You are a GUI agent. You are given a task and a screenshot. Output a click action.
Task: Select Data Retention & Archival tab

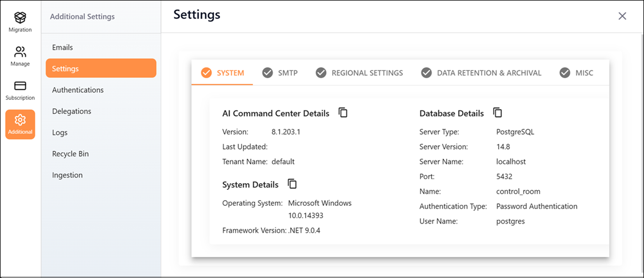481,73
